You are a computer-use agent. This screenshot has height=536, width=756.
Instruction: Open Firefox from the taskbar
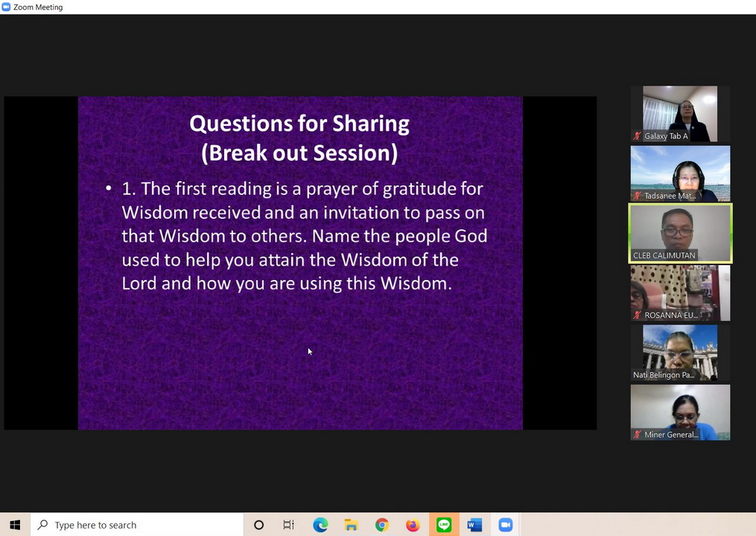(x=413, y=525)
